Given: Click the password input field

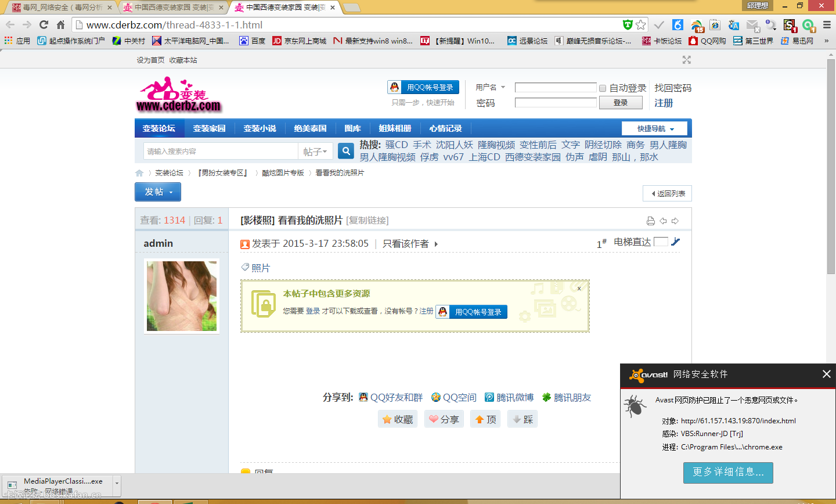Looking at the screenshot, I should (x=556, y=103).
